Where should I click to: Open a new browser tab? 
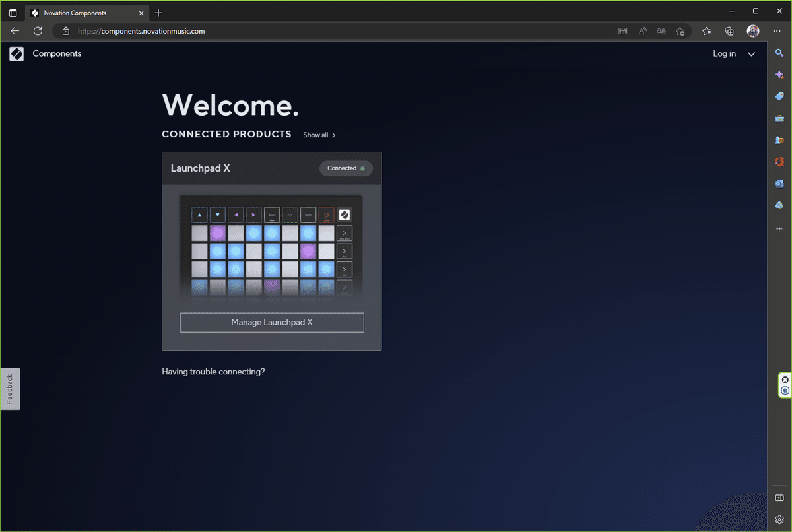coord(158,13)
